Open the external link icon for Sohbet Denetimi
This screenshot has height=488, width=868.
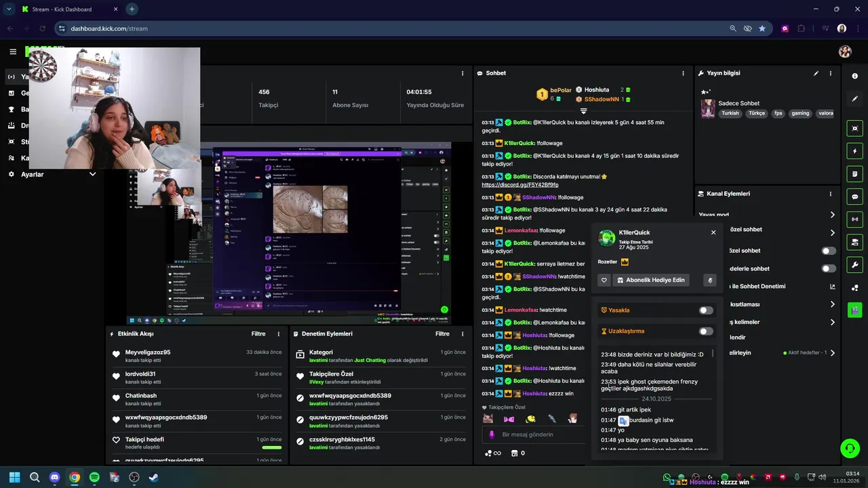(x=832, y=286)
